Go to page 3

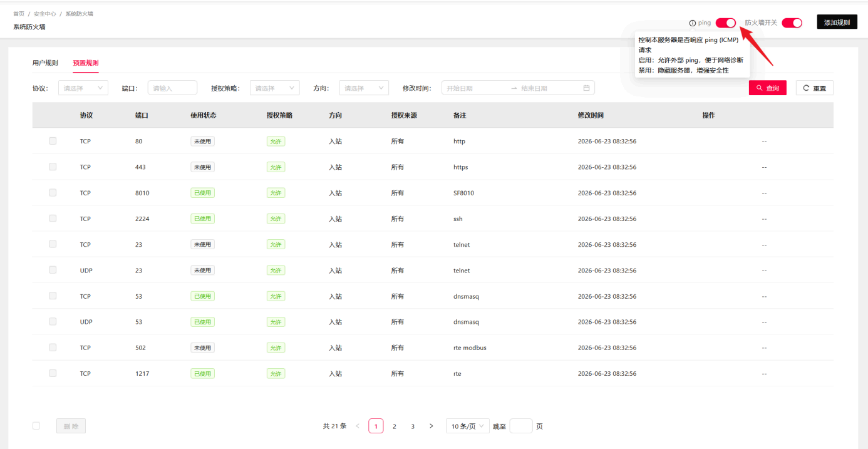pyautogui.click(x=413, y=426)
